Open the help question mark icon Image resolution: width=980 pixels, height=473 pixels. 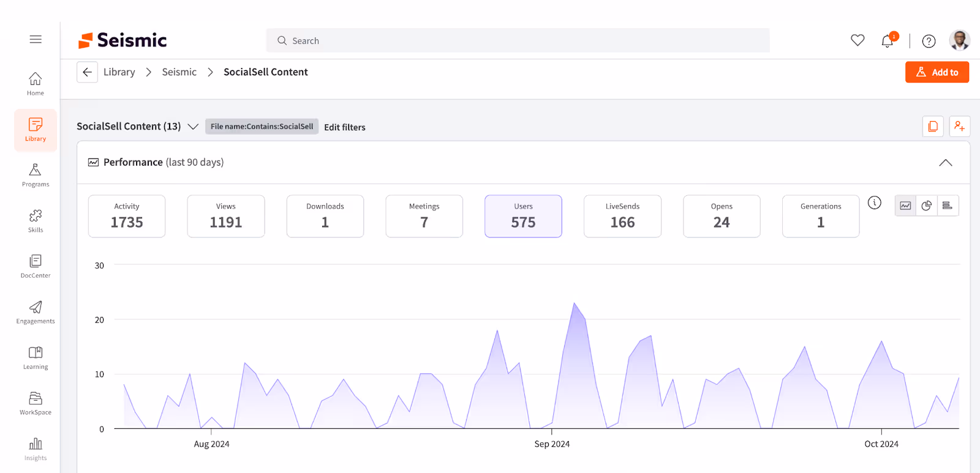point(929,41)
